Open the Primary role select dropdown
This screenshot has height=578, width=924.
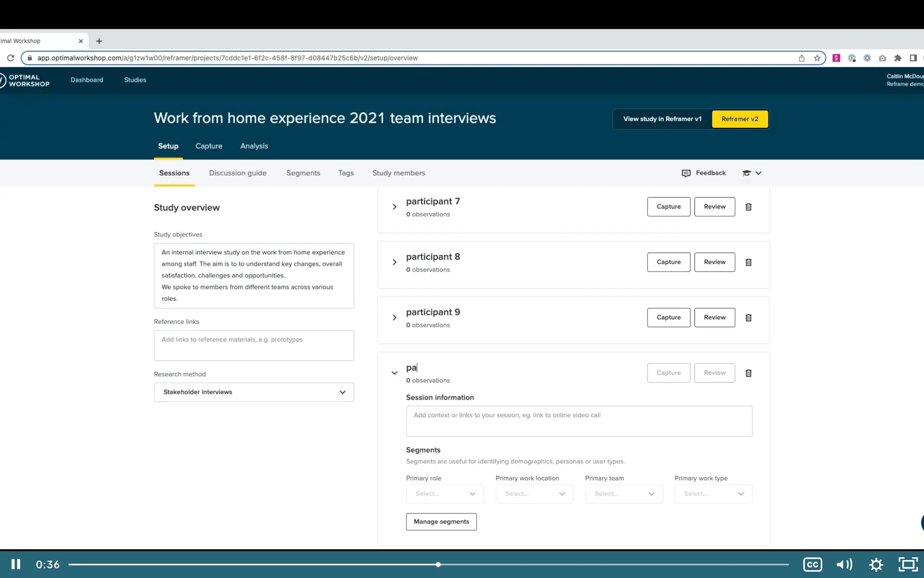point(445,494)
